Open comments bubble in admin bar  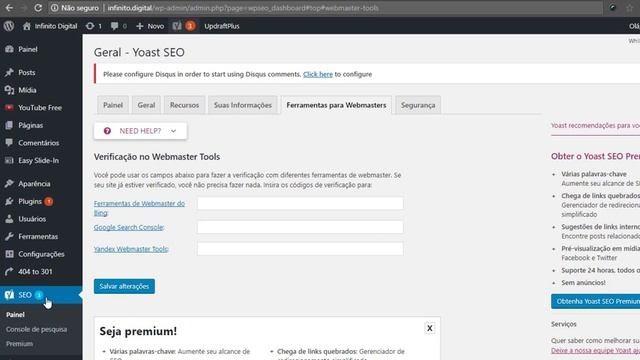(x=114, y=26)
